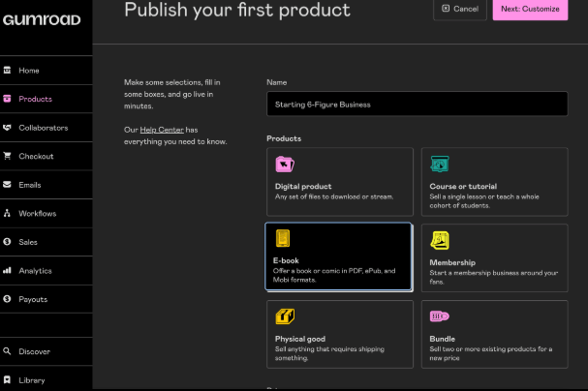Click 'Start a membership business' description

pyautogui.click(x=494, y=277)
